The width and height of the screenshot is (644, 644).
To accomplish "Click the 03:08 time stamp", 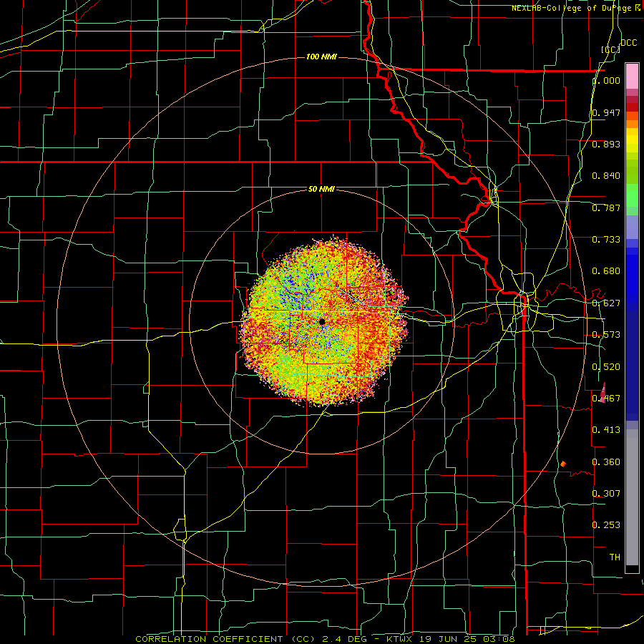I will pyautogui.click(x=498, y=639).
